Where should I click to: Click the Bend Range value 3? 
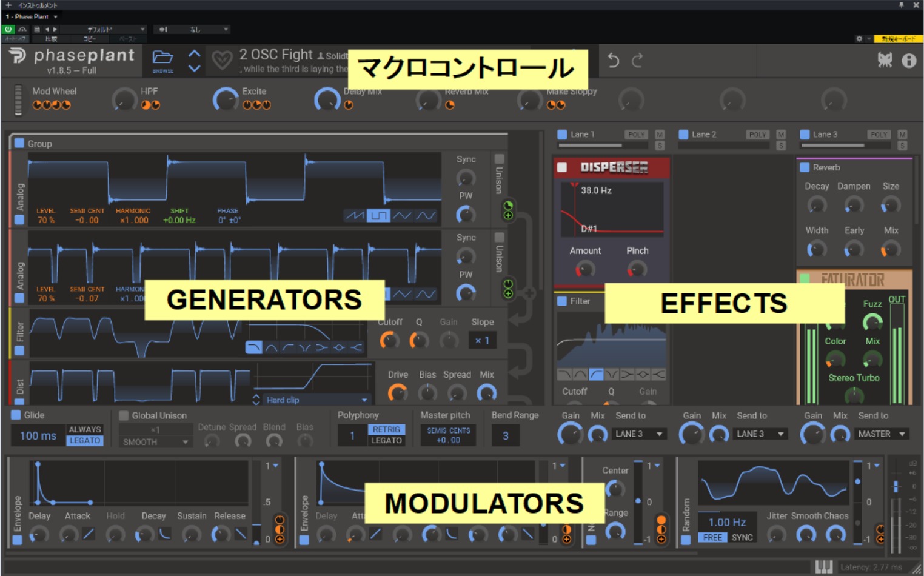pyautogui.click(x=505, y=435)
